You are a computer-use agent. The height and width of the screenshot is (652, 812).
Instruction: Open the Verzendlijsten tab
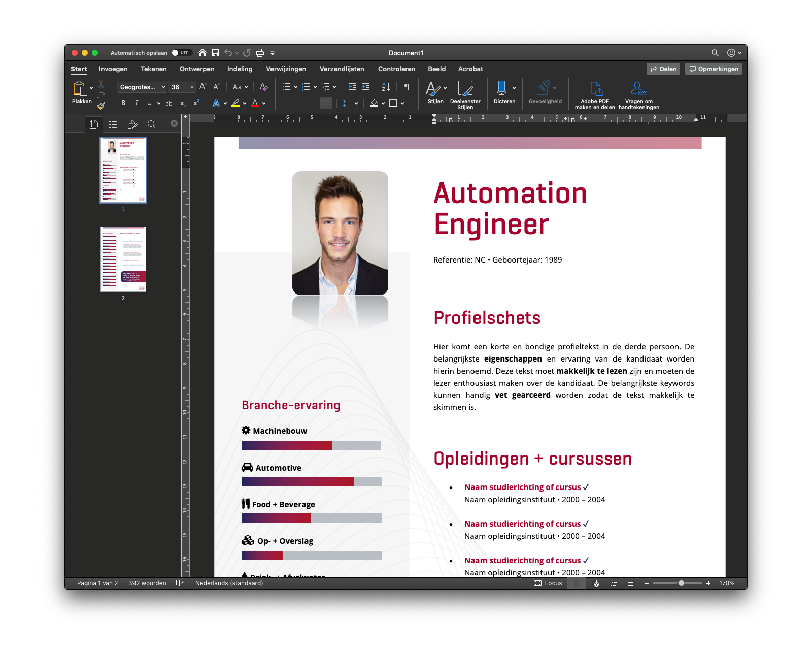(x=342, y=69)
